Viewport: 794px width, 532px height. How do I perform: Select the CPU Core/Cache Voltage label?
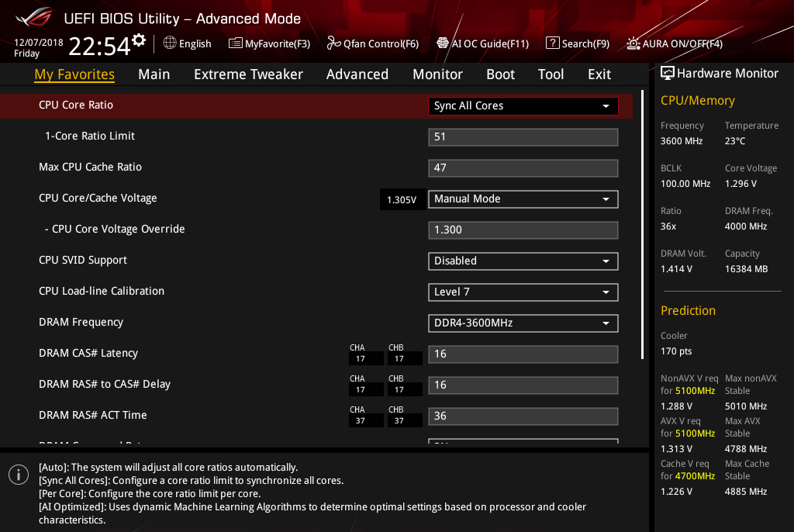coord(98,198)
